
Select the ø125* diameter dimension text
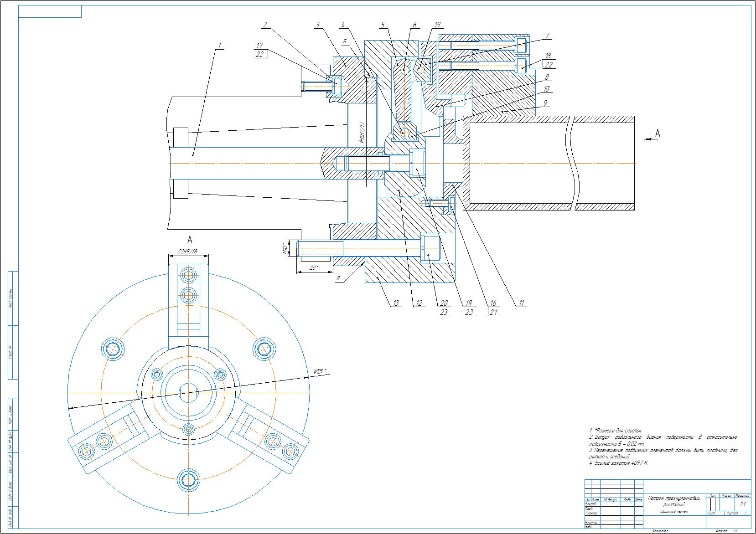click(320, 371)
